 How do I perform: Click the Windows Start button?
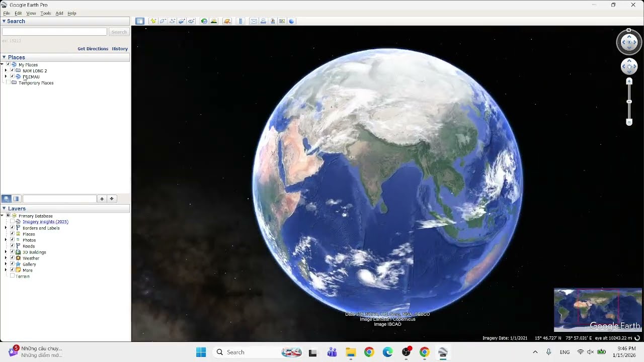coord(201,352)
